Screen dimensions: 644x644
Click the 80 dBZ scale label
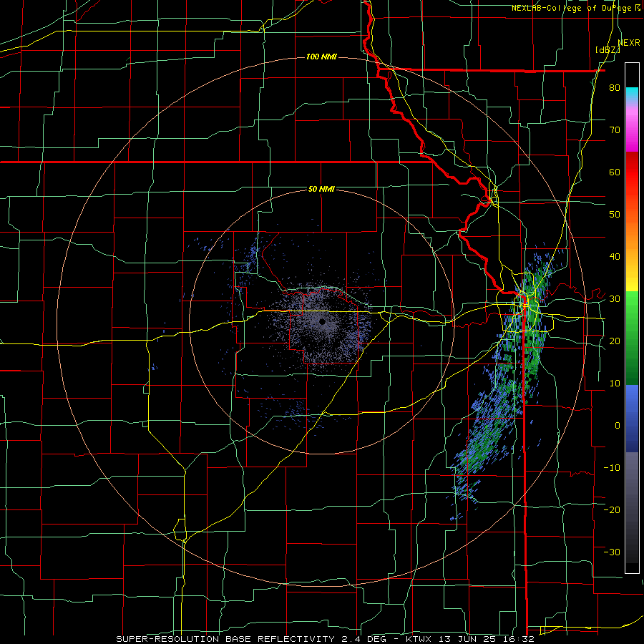pos(615,87)
